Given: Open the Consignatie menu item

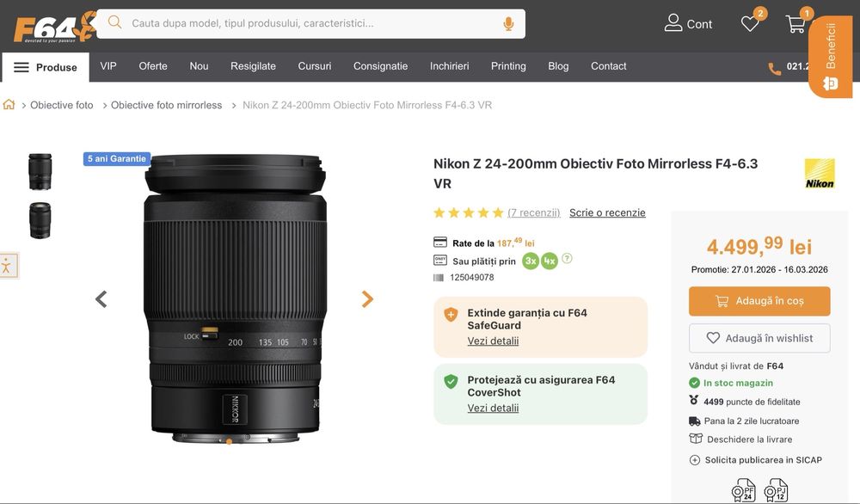Looking at the screenshot, I should tap(381, 66).
